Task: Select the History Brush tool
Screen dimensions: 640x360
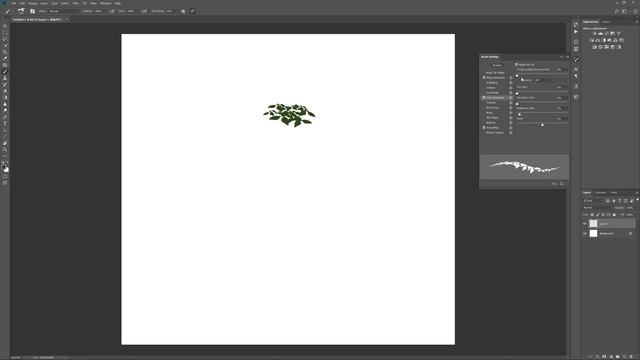Action: (5, 84)
